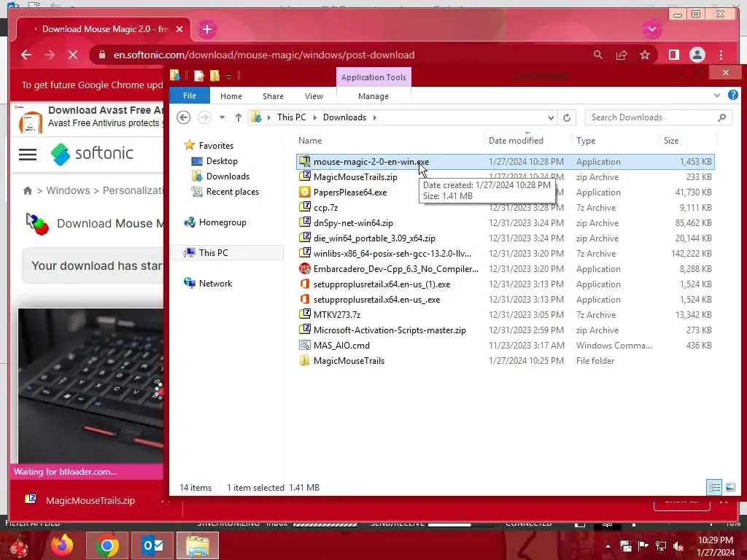Click the Search Downloads field
The height and width of the screenshot is (560, 747).
[658, 117]
